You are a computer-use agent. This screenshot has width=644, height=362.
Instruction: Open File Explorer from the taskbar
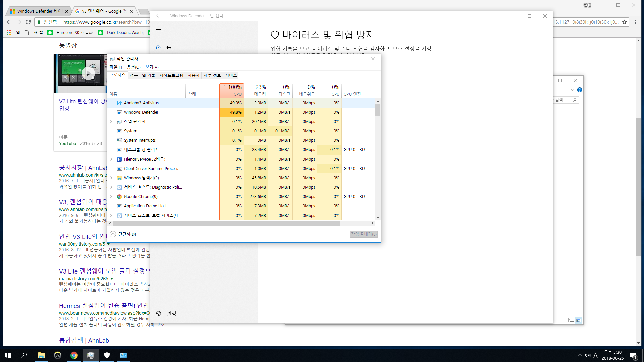coord(41,355)
